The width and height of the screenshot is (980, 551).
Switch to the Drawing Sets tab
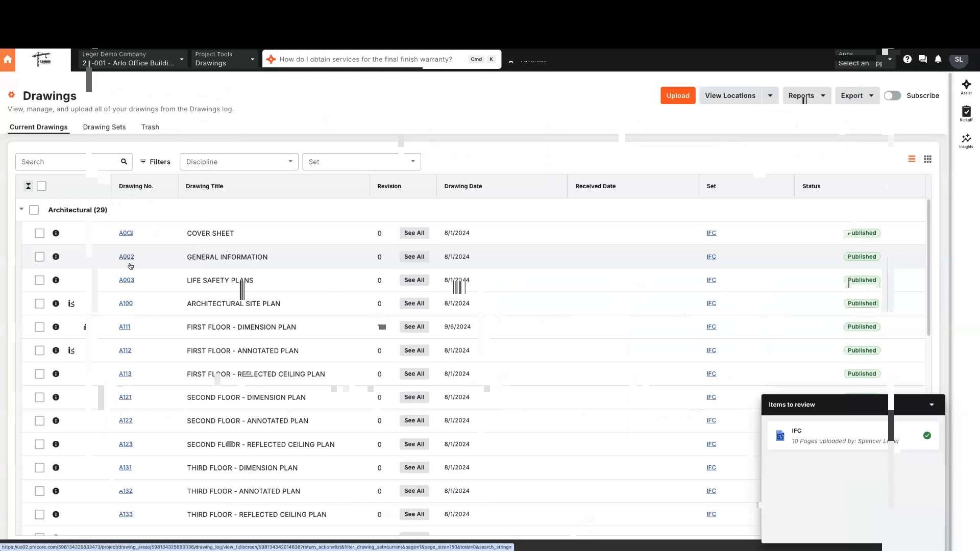coord(104,127)
